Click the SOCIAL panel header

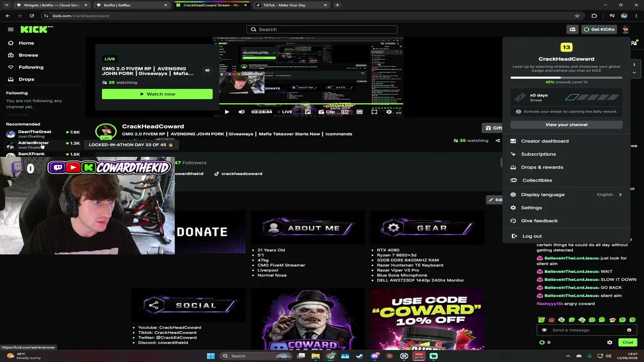189,305
